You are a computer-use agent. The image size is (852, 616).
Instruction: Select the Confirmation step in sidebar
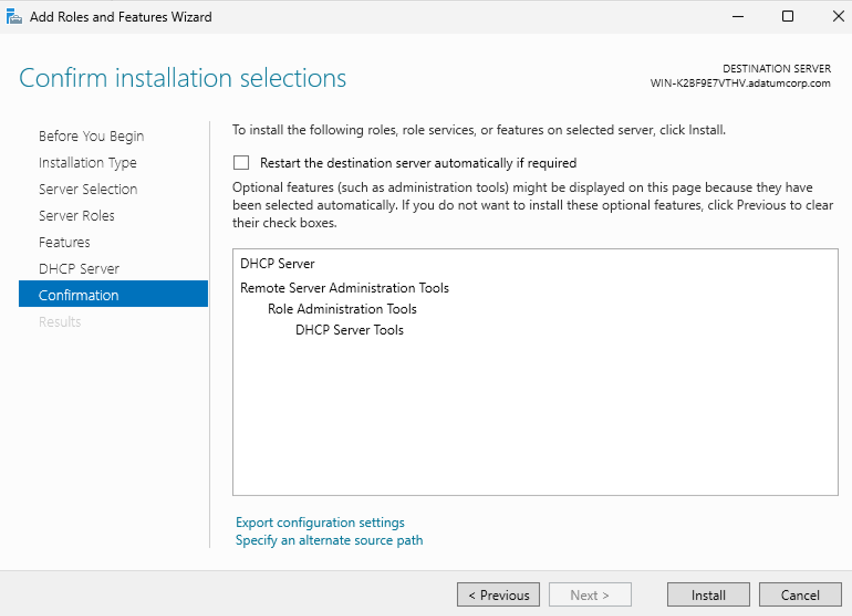pos(79,295)
